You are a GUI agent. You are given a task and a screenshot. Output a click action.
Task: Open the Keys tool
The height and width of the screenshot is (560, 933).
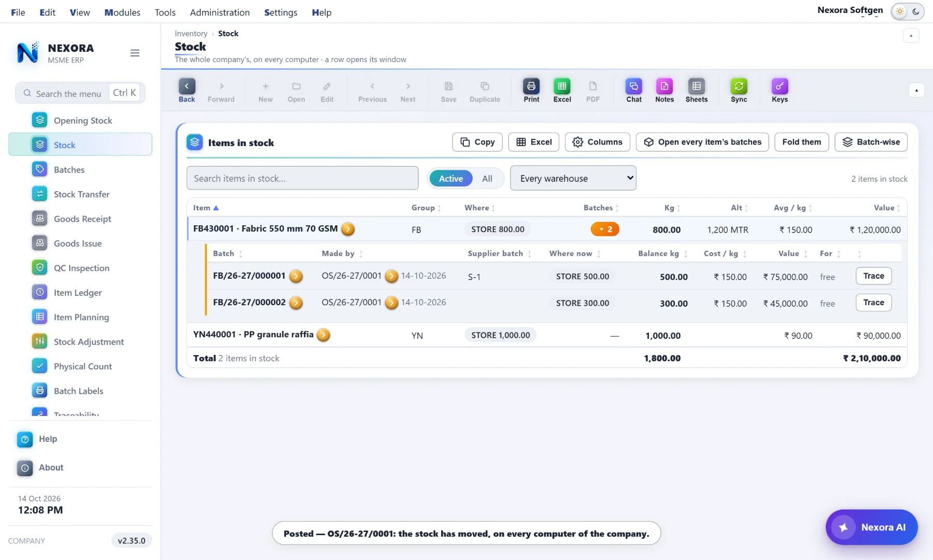point(780,91)
